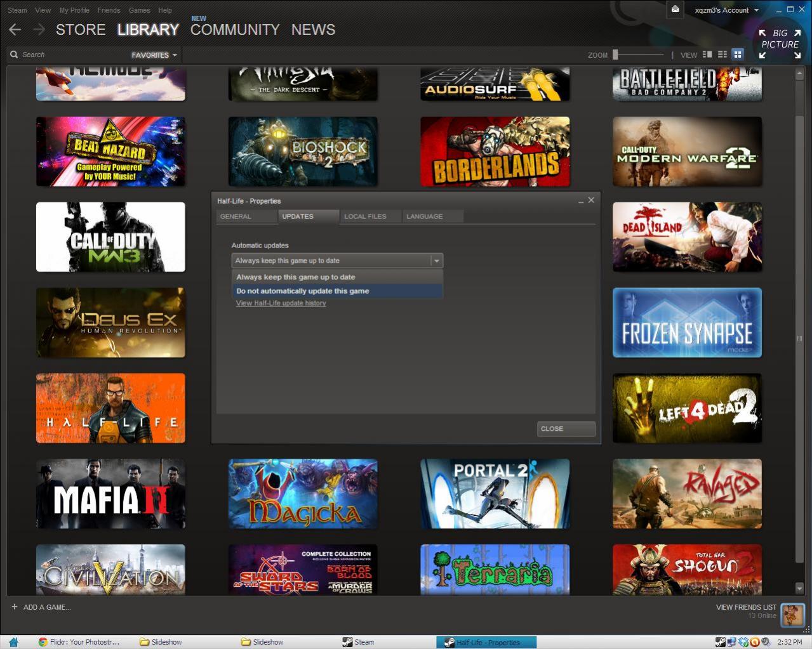812x649 pixels.
Task: Select 'Always keep this game up to date' option
Action: (296, 277)
